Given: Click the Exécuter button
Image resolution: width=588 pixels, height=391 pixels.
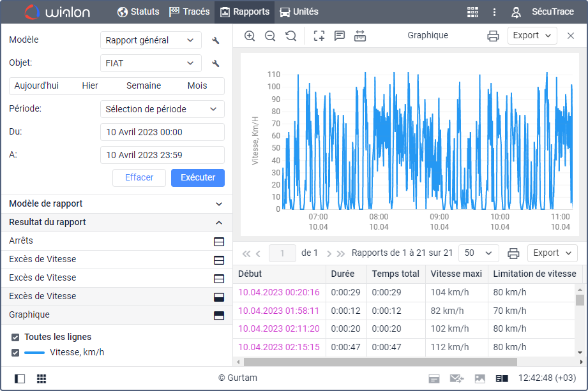Looking at the screenshot, I should [x=197, y=177].
